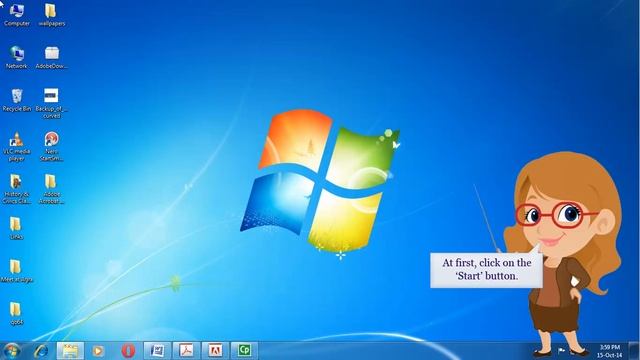Image resolution: width=640 pixels, height=360 pixels.
Task: Click the taskbar clock showing 3:59 PM
Action: (x=610, y=351)
